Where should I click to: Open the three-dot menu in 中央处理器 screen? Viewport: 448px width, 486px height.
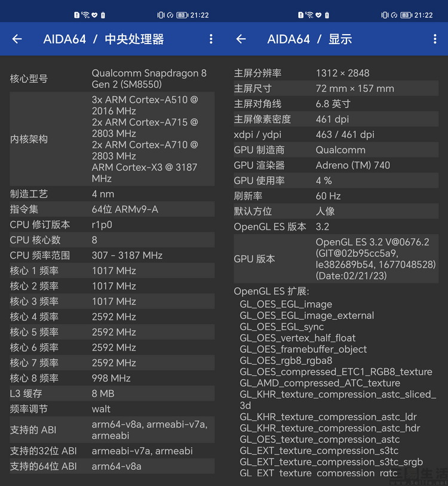(x=211, y=39)
